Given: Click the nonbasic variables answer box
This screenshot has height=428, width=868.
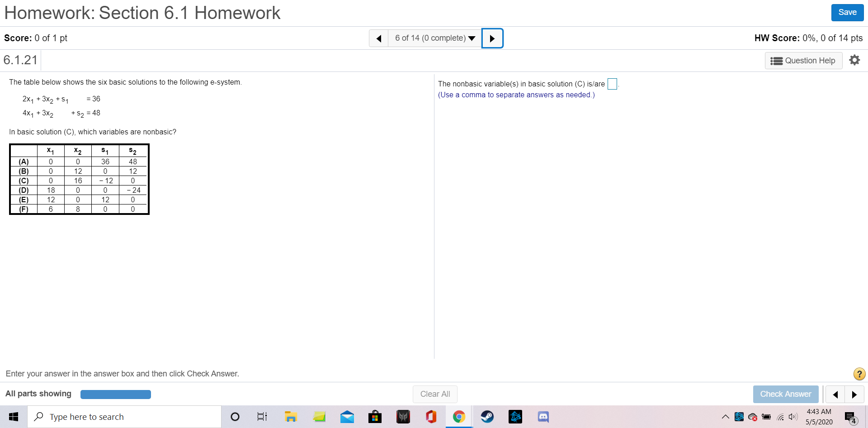Looking at the screenshot, I should 612,84.
